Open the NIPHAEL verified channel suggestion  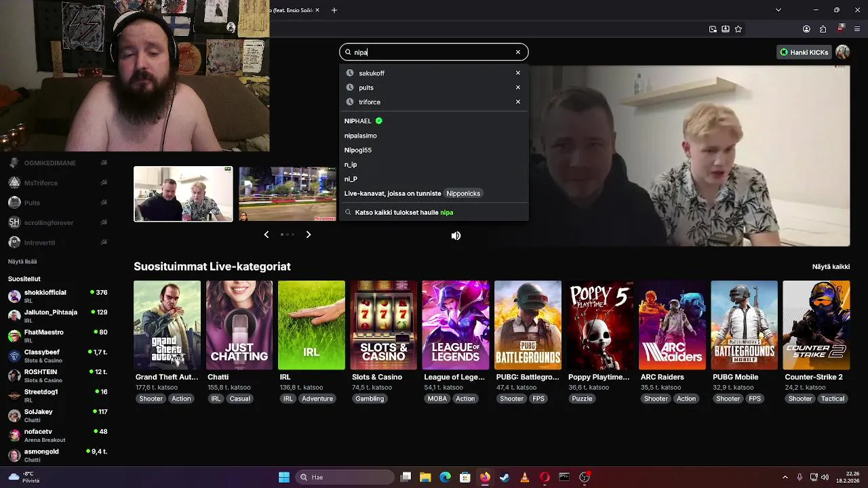pos(363,121)
